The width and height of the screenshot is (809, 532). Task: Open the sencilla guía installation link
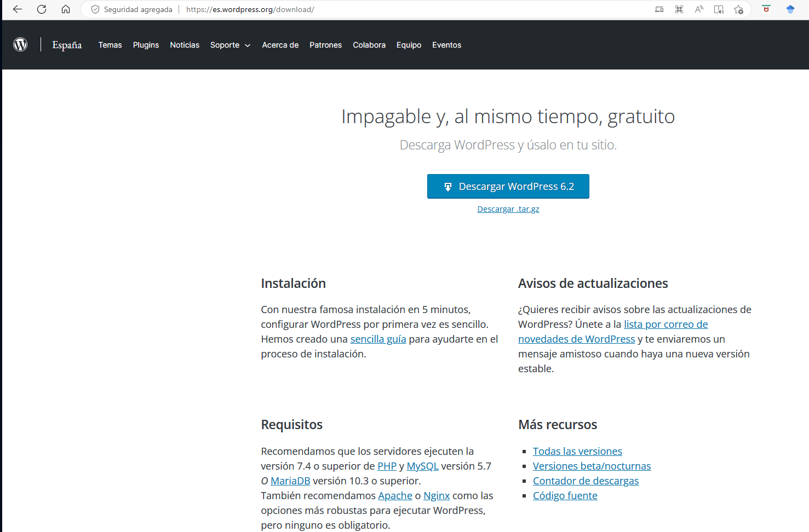click(378, 339)
